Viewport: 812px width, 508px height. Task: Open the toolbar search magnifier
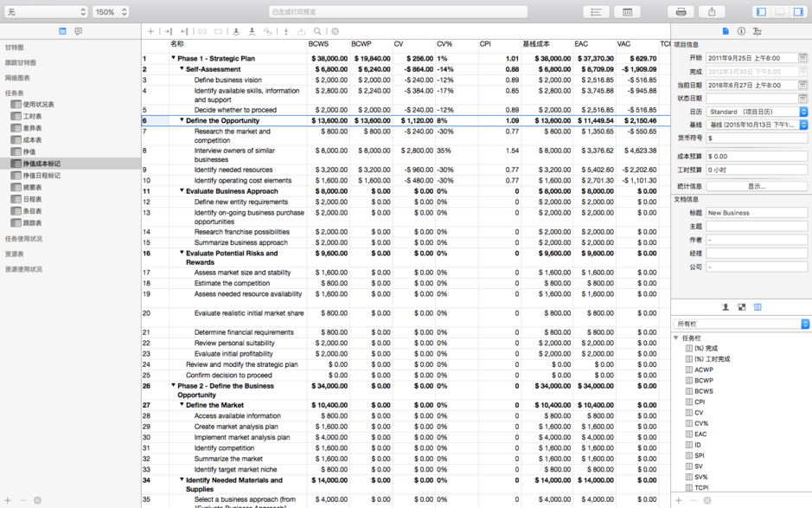pos(317,31)
